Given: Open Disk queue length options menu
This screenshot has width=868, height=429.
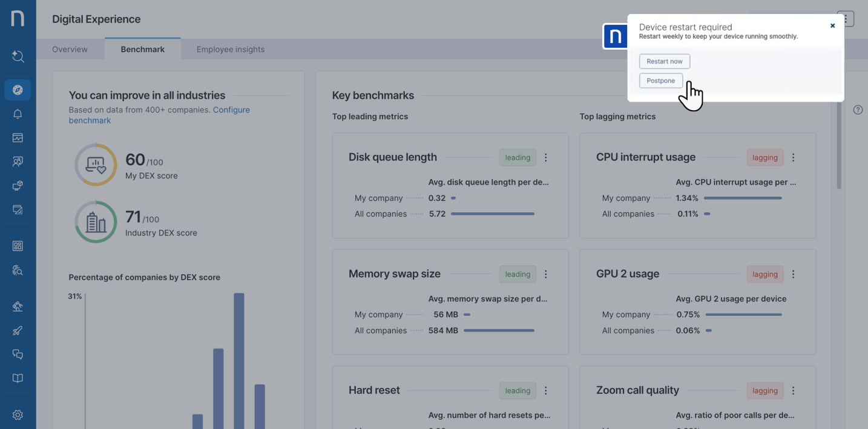Looking at the screenshot, I should [x=545, y=157].
